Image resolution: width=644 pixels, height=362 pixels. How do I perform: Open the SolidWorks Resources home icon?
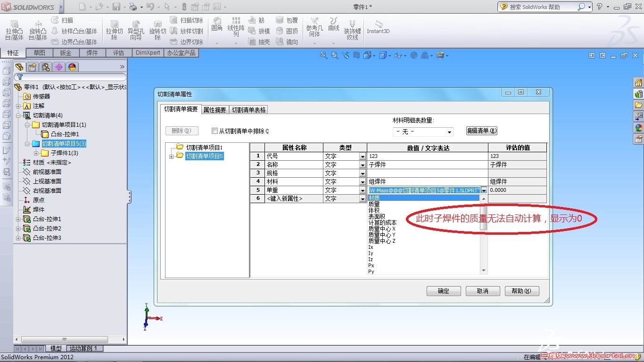pyautogui.click(x=639, y=82)
